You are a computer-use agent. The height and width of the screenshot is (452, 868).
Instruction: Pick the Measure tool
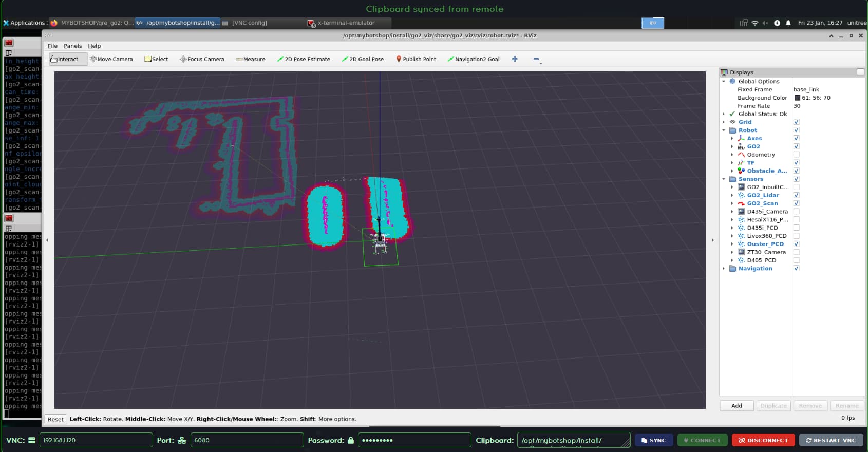[251, 59]
